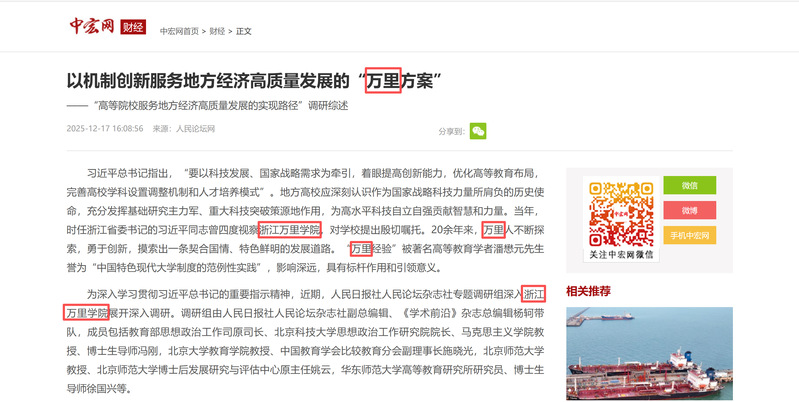Select the green 微信 button
The image size is (799, 402).
pos(689,185)
